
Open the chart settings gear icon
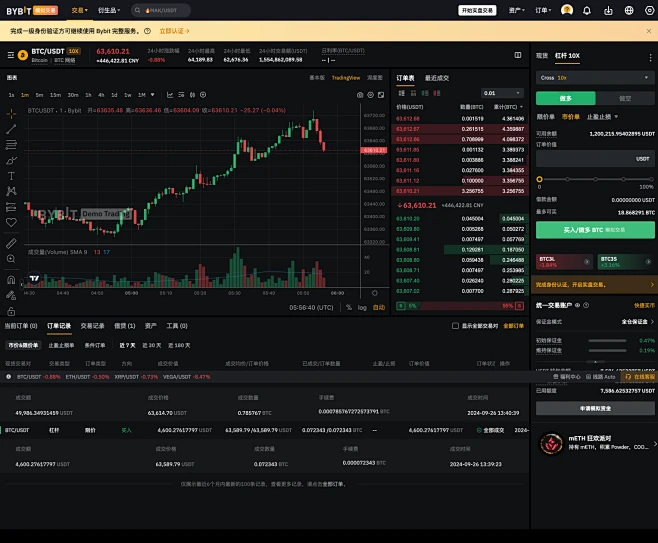click(x=371, y=95)
